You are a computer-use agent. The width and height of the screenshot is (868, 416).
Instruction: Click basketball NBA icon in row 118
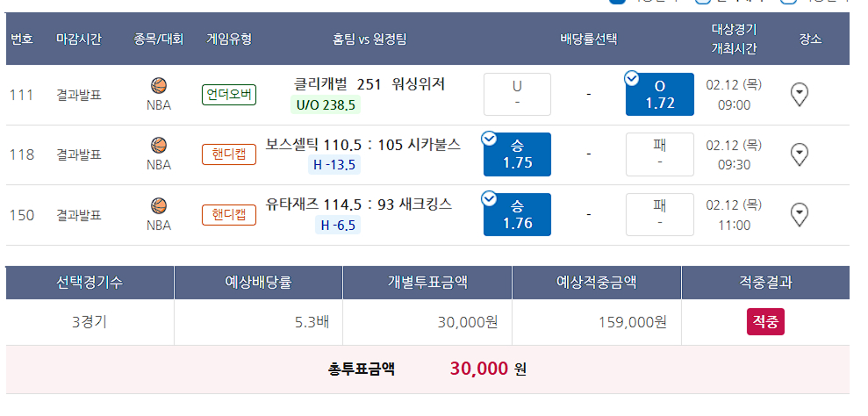159,146
